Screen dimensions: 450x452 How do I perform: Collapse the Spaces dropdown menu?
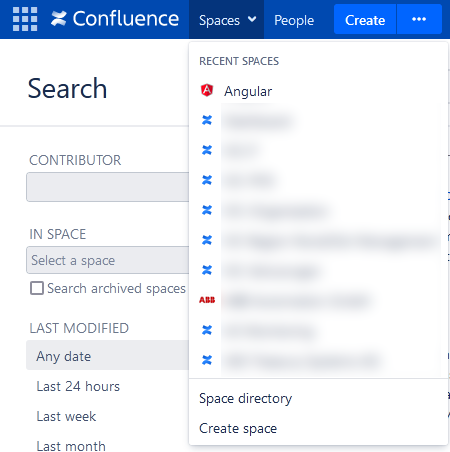[x=227, y=20]
